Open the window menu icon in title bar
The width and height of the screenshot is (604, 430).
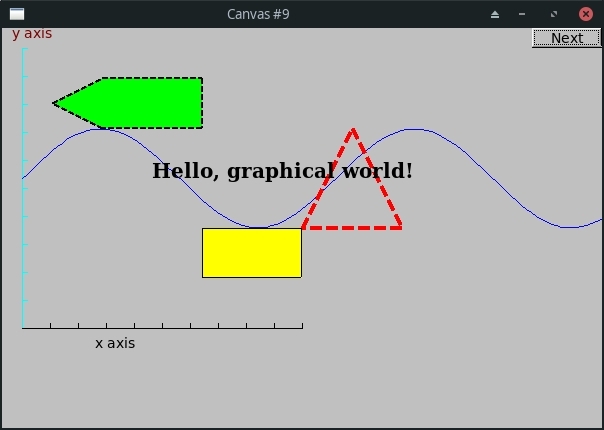(17, 14)
